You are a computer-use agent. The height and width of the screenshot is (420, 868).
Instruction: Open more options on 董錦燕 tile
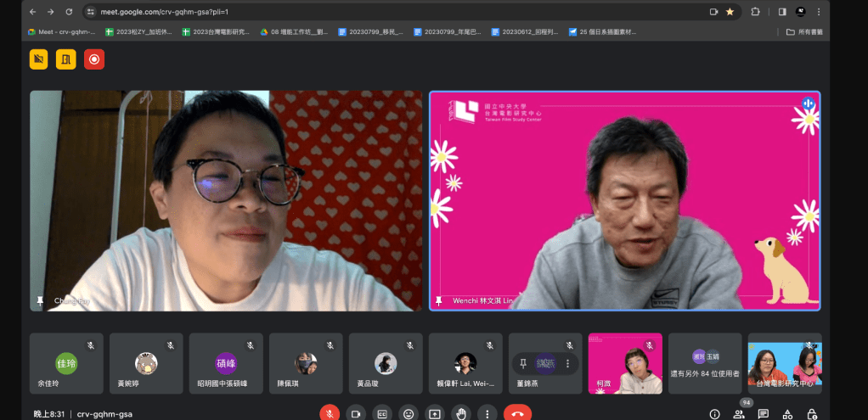click(568, 363)
